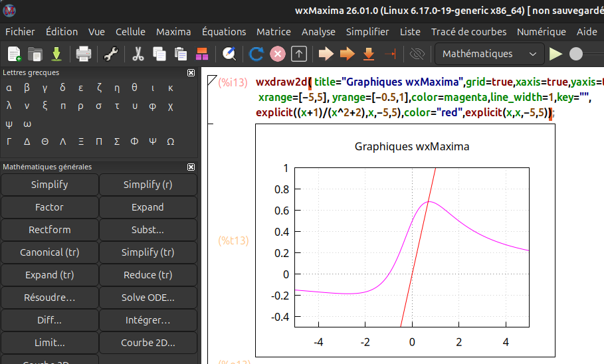Viewport: 604px width, 364px height.
Task: Click the Print icon in the toolbar
Action: click(83, 54)
